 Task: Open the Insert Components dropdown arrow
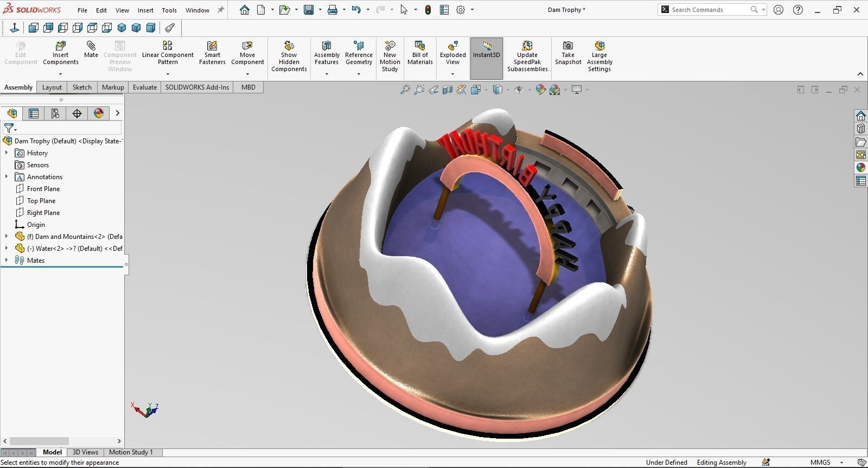[x=61, y=74]
